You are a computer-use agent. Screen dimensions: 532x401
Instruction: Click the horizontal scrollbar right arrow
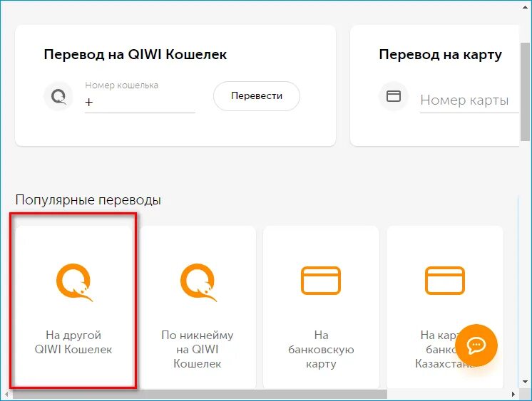(x=513, y=394)
